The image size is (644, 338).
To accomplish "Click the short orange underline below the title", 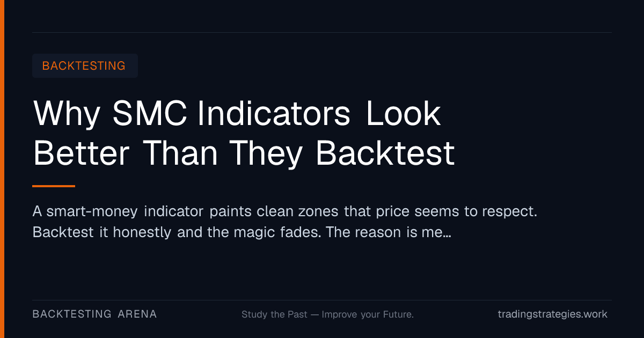I will point(54,186).
